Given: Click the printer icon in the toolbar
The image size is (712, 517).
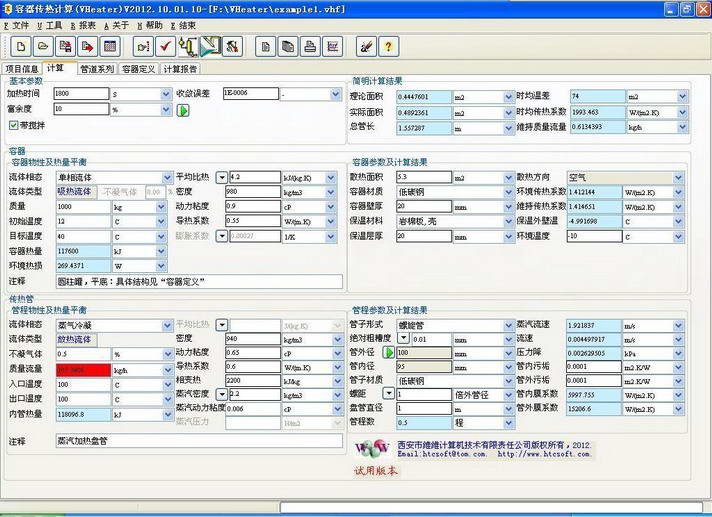Looking at the screenshot, I should 309,46.
